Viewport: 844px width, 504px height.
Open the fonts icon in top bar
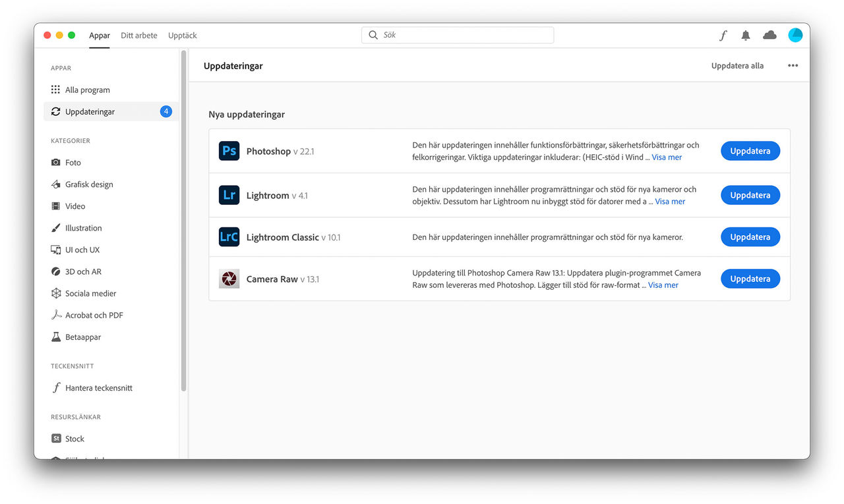coord(723,36)
